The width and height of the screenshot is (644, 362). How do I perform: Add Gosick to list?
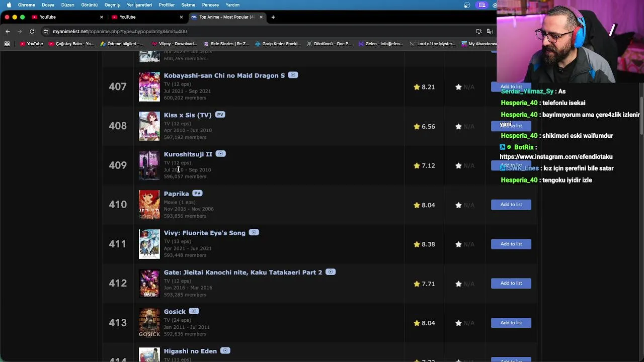click(x=511, y=323)
